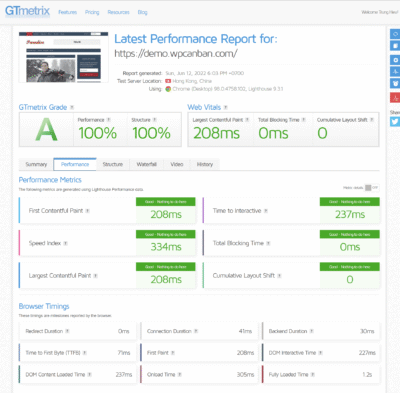
Task: Click the Browser Timings heading
Action: coord(44,306)
